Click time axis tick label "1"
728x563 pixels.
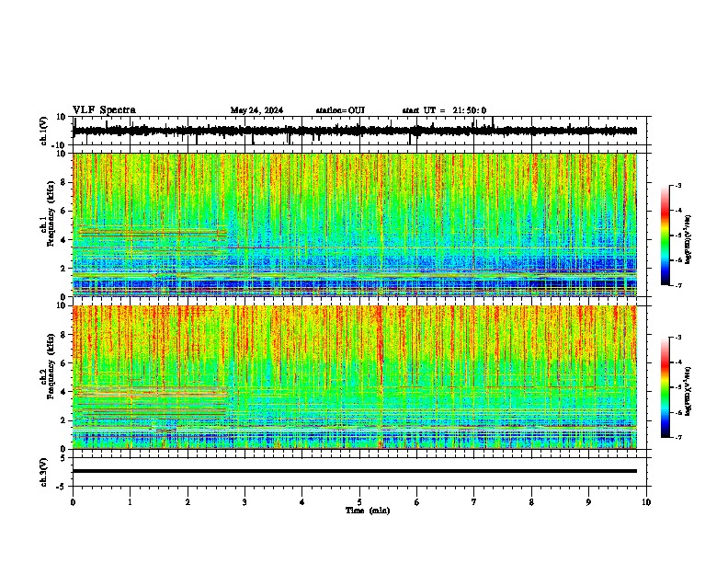click(130, 502)
